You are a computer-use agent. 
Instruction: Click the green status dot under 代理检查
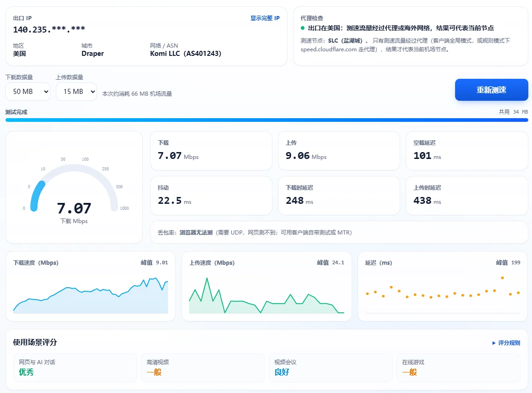click(x=303, y=28)
